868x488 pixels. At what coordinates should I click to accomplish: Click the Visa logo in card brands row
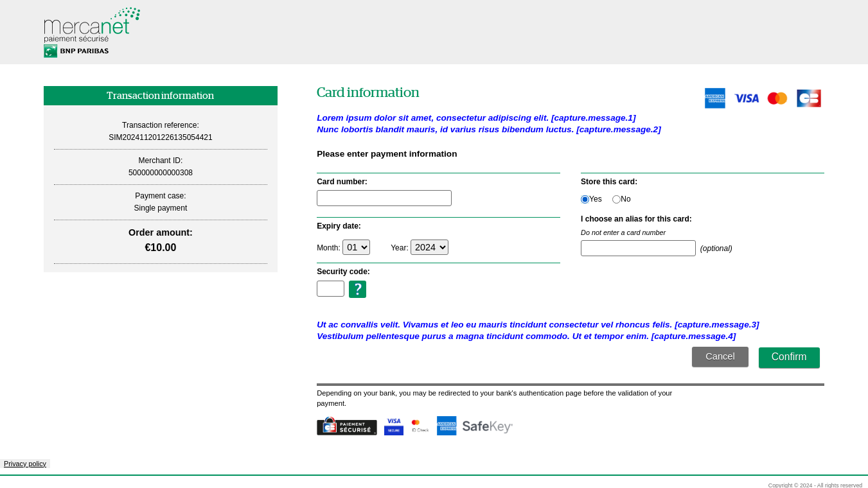click(746, 98)
